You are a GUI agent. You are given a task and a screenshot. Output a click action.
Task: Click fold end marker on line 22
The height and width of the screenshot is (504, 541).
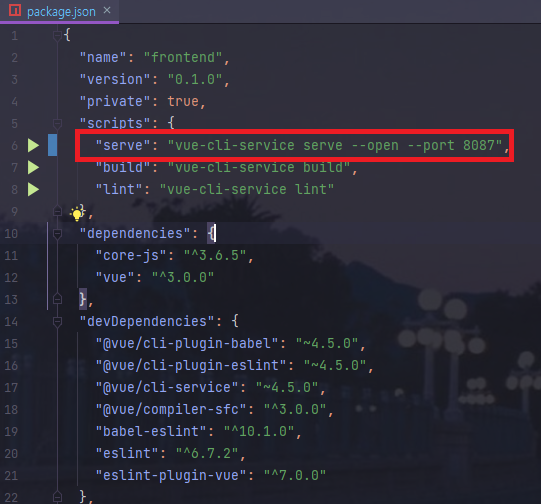click(57, 497)
